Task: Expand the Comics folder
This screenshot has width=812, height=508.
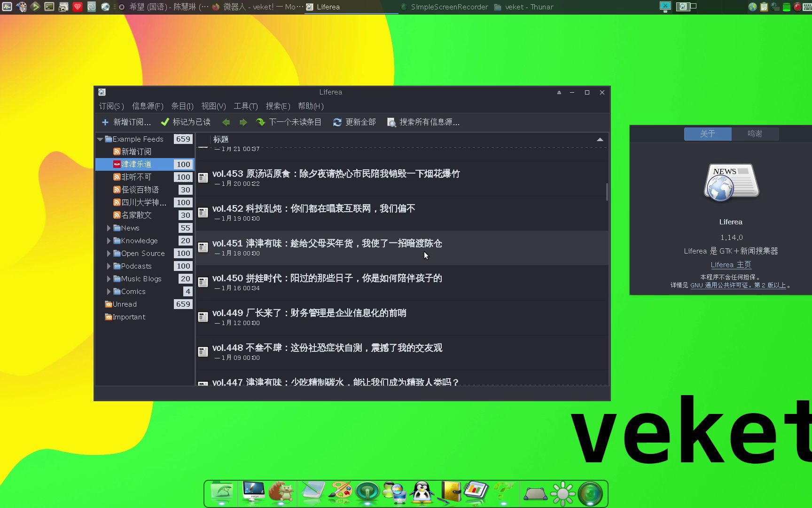Action: pyautogui.click(x=109, y=291)
